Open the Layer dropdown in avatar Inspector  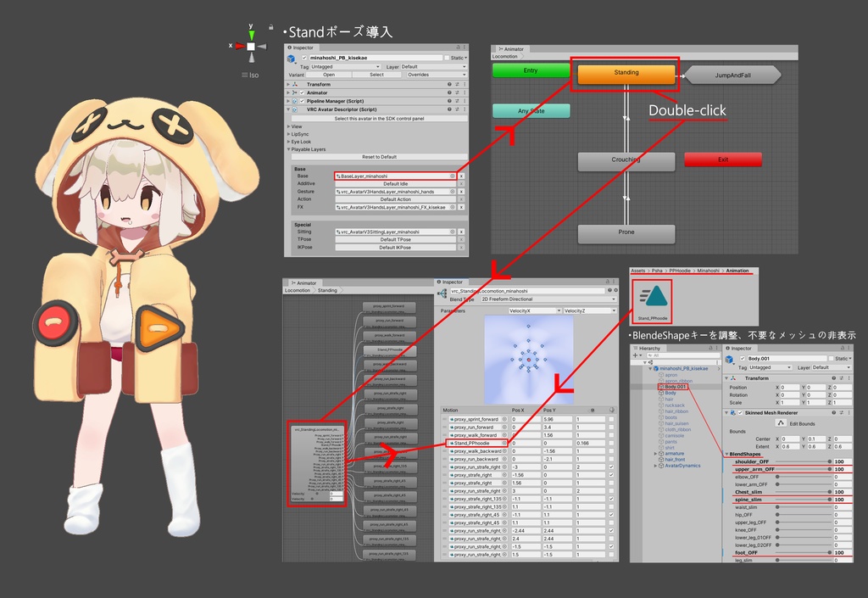click(433, 66)
